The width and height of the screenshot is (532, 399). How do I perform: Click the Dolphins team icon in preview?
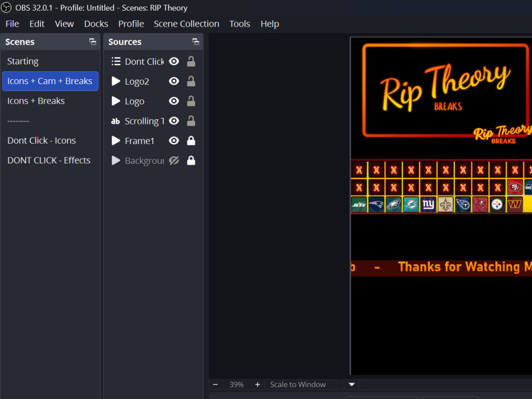tap(411, 205)
